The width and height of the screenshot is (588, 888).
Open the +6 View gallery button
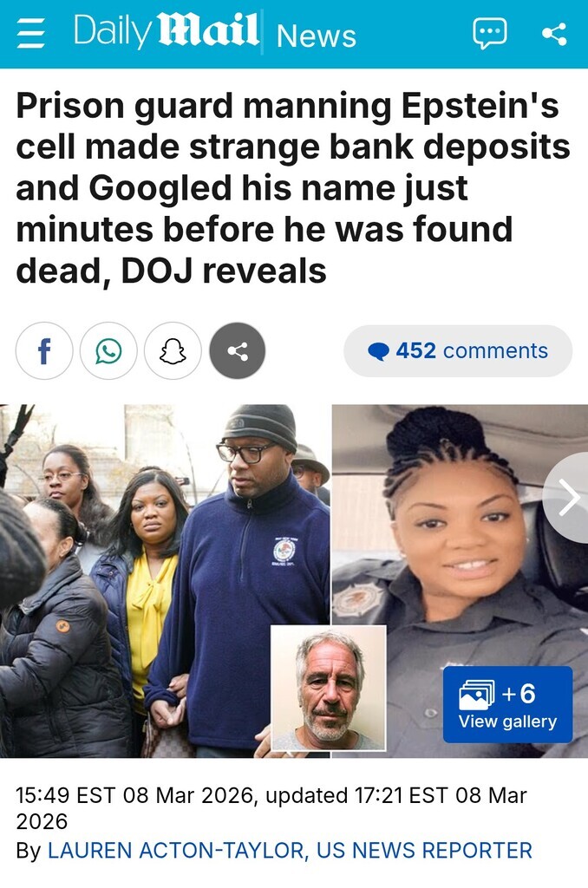point(507,704)
